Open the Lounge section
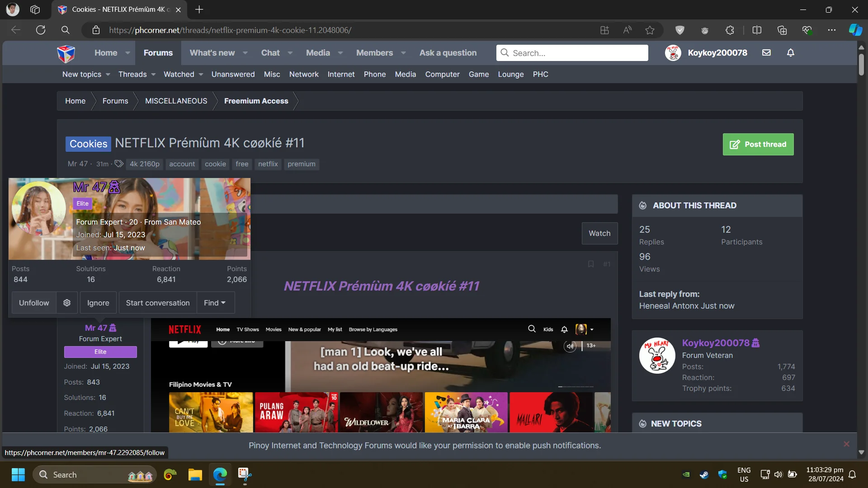Screen dimensions: 868x488 (511, 74)
